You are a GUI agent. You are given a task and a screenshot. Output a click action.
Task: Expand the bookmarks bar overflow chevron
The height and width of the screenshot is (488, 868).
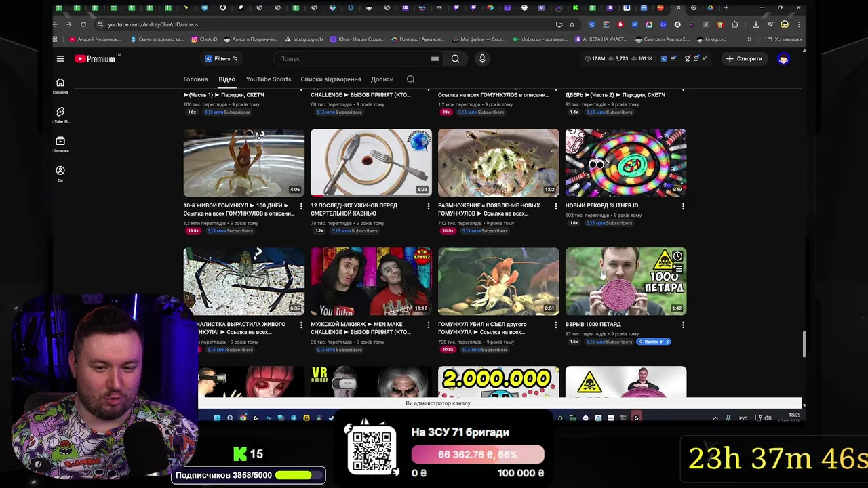coord(749,39)
